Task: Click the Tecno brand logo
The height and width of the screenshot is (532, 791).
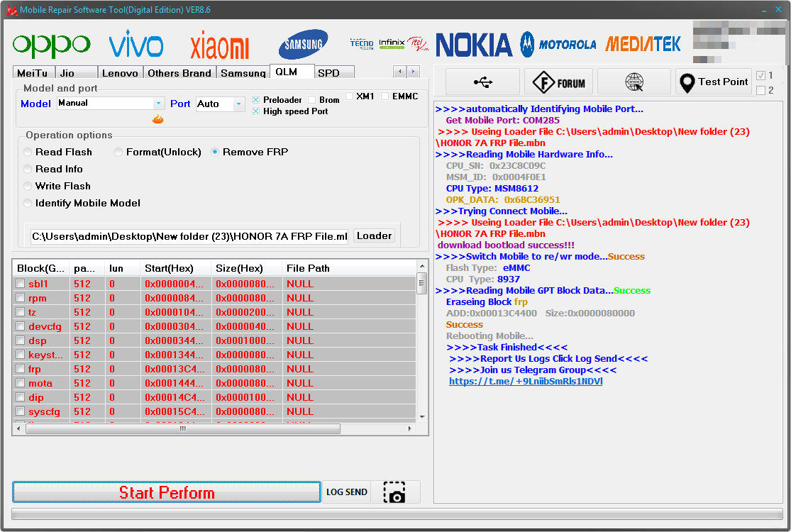Action: pyautogui.click(x=362, y=43)
